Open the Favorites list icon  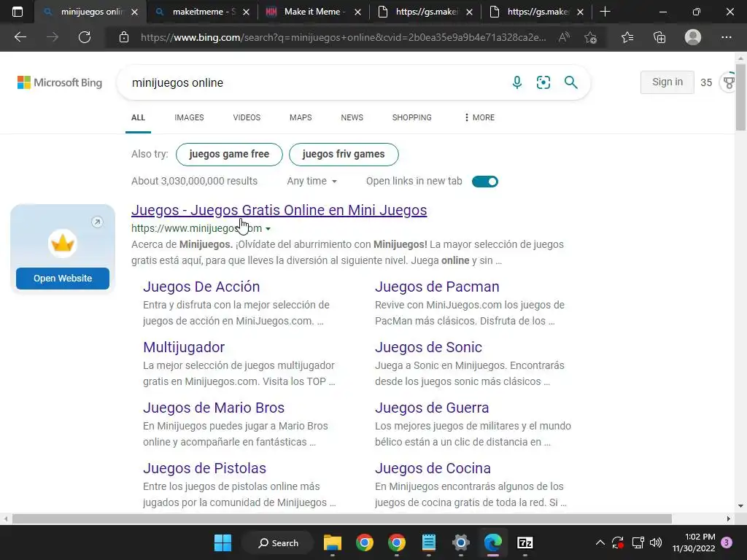click(x=627, y=37)
